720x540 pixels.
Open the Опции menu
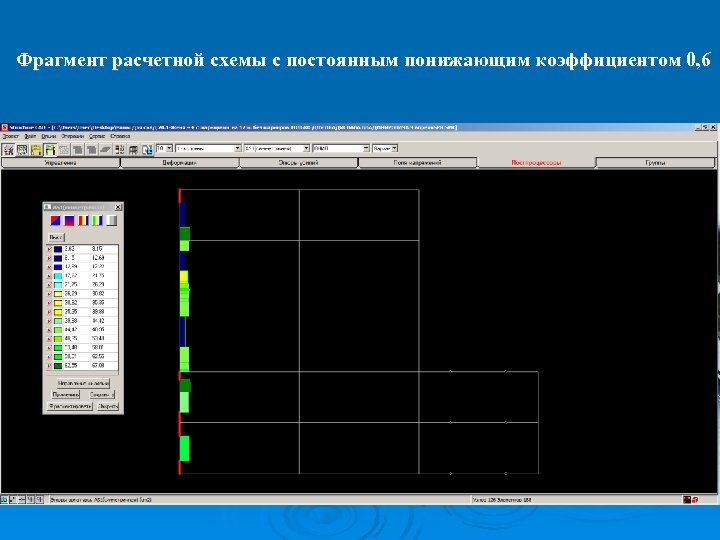pyautogui.click(x=49, y=136)
